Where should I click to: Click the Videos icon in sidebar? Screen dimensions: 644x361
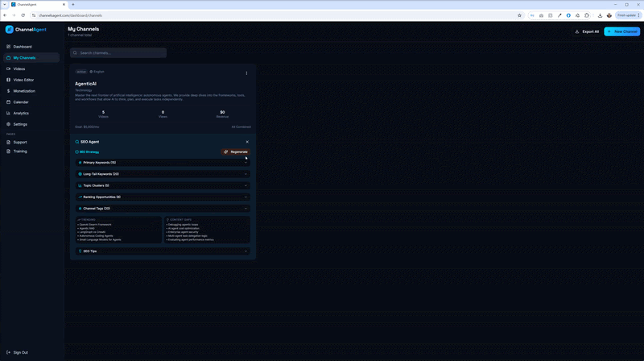pos(9,68)
